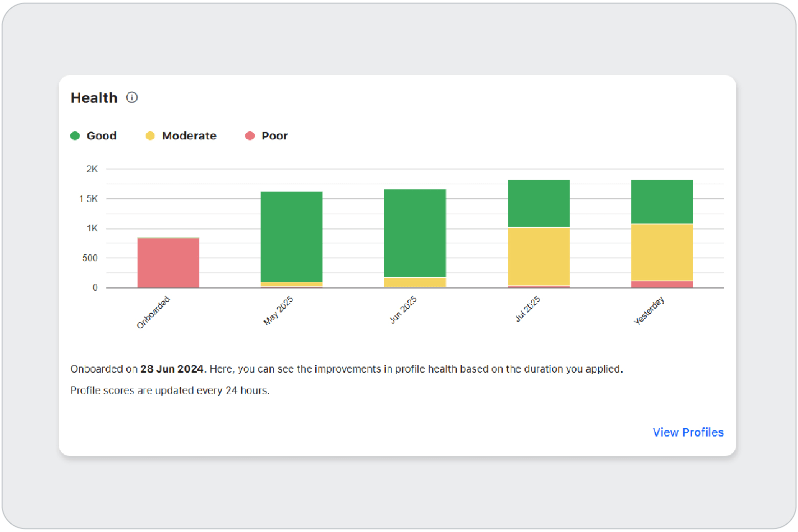
Task: Click the yellow segment of May 2025 bar
Action: (292, 284)
